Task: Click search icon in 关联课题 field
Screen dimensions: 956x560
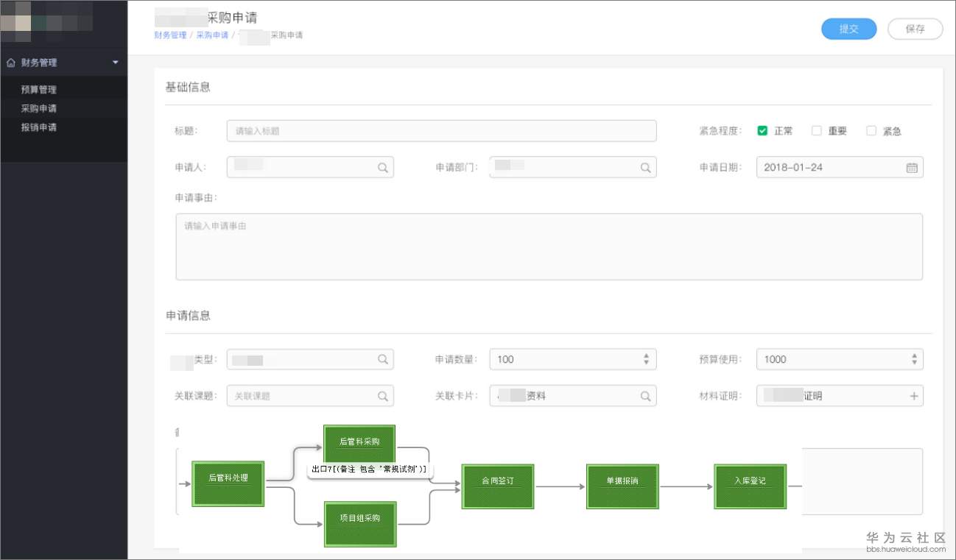Action: pyautogui.click(x=383, y=396)
